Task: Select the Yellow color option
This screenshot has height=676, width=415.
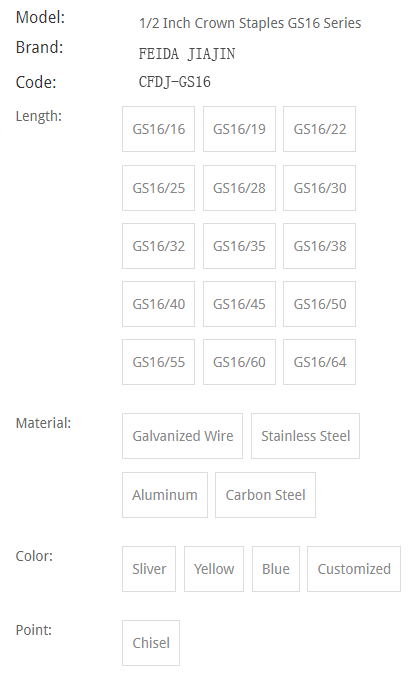Action: tap(214, 569)
